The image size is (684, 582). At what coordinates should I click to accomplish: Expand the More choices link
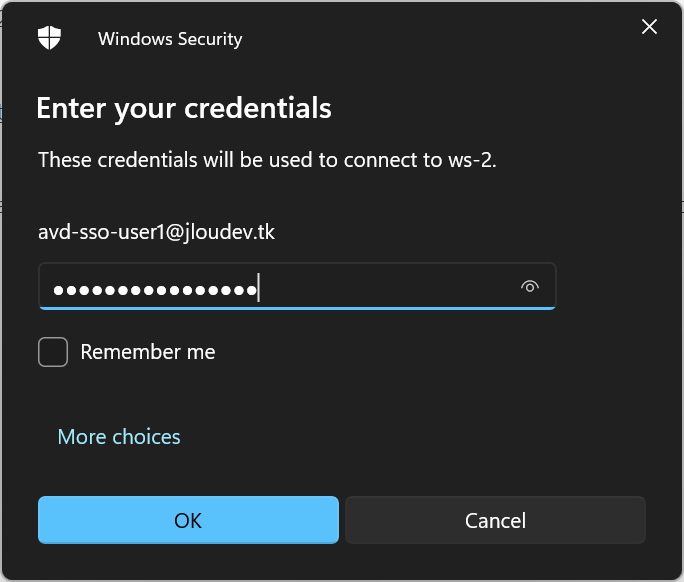click(x=119, y=437)
